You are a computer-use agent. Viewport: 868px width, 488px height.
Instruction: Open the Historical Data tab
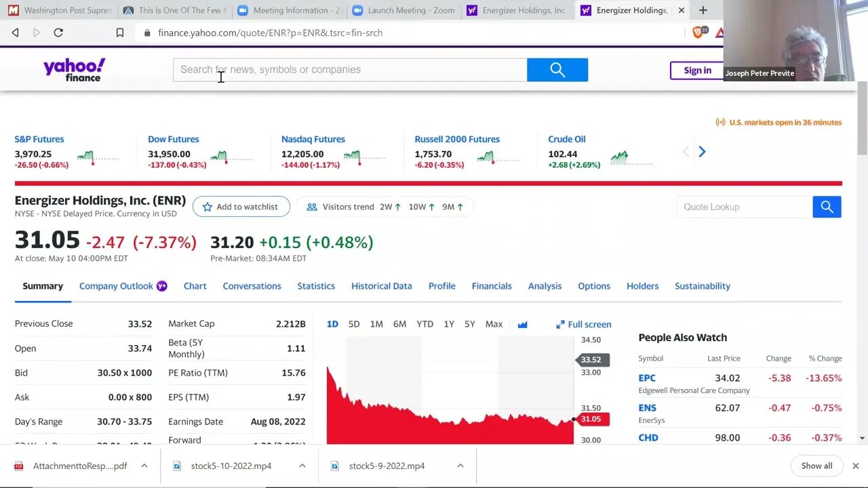pos(381,286)
